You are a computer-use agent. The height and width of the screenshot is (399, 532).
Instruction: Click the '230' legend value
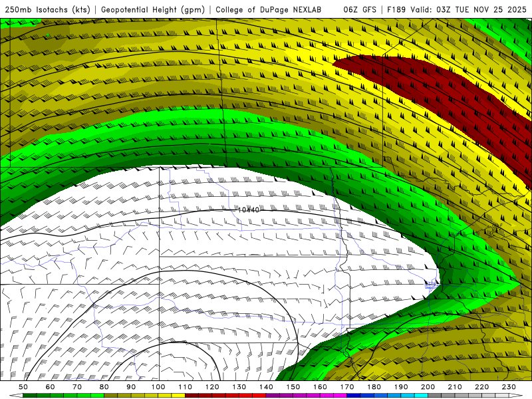pos(509,387)
